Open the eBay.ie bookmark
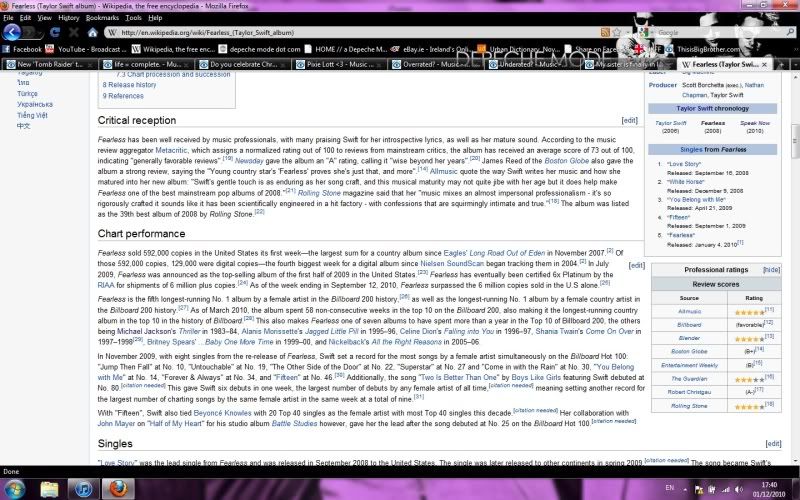 coord(430,49)
